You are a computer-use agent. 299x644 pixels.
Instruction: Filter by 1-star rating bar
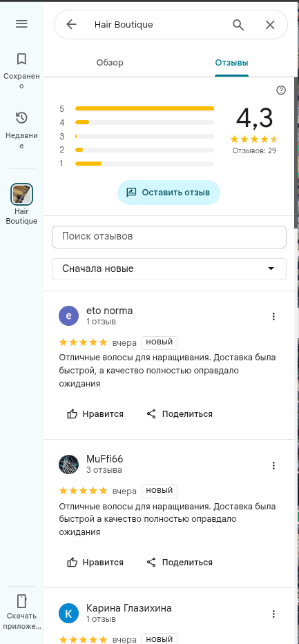click(x=144, y=164)
